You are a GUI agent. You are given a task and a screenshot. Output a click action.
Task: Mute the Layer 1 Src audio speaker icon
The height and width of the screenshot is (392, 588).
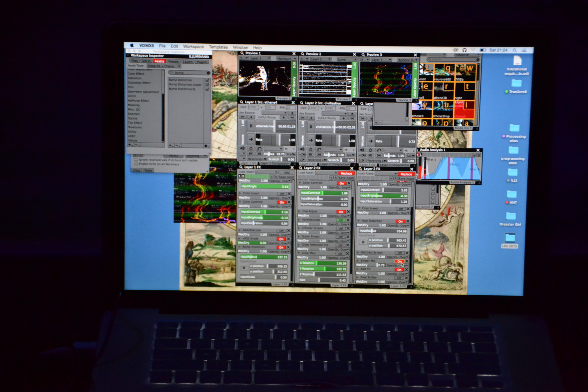point(243,148)
